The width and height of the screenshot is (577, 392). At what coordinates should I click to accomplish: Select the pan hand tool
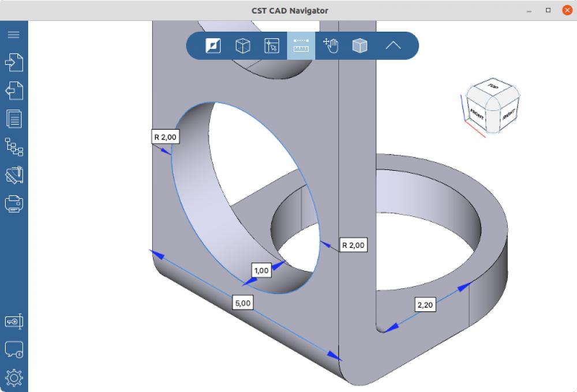pos(330,46)
